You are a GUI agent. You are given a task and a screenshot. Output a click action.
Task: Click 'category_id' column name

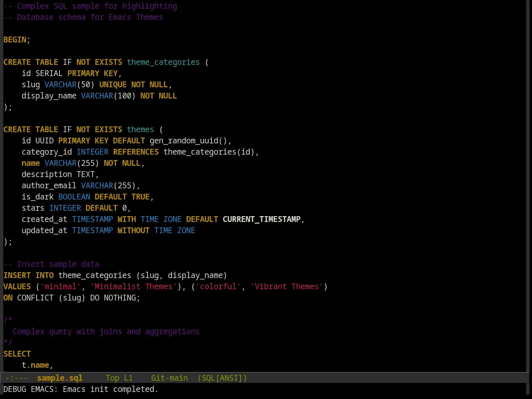(47, 152)
